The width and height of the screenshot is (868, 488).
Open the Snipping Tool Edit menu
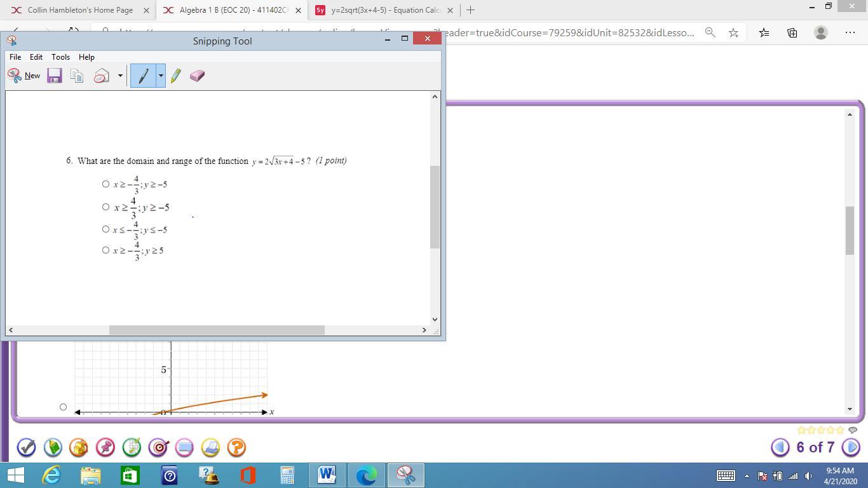tap(36, 57)
